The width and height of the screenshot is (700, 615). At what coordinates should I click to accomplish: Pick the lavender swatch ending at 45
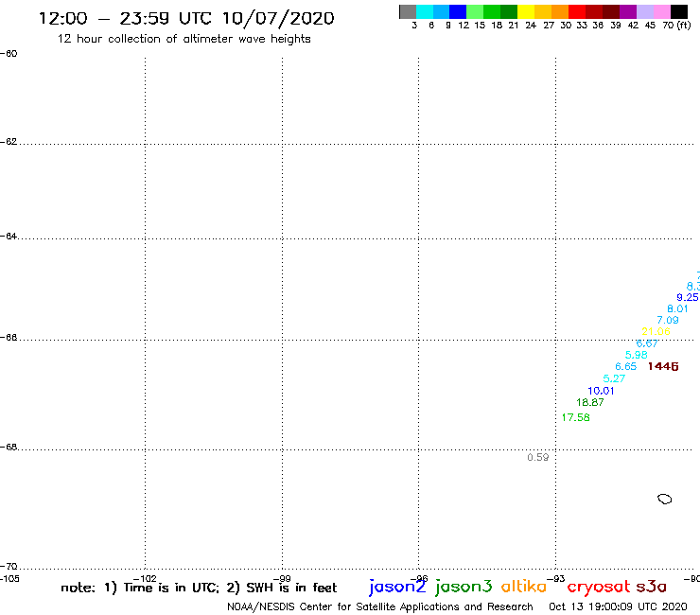pos(644,11)
